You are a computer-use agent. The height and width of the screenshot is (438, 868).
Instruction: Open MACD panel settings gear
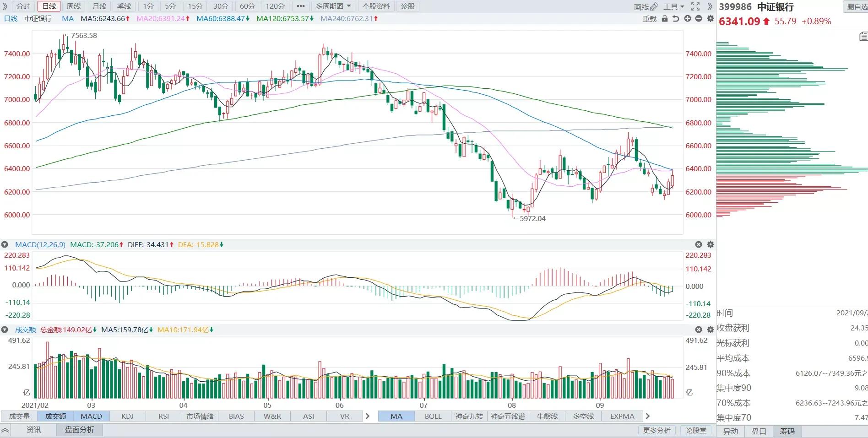coord(711,245)
